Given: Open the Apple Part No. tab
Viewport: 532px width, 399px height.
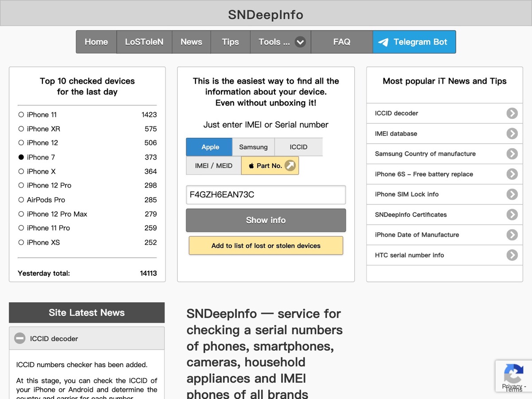Looking at the screenshot, I should coord(270,166).
